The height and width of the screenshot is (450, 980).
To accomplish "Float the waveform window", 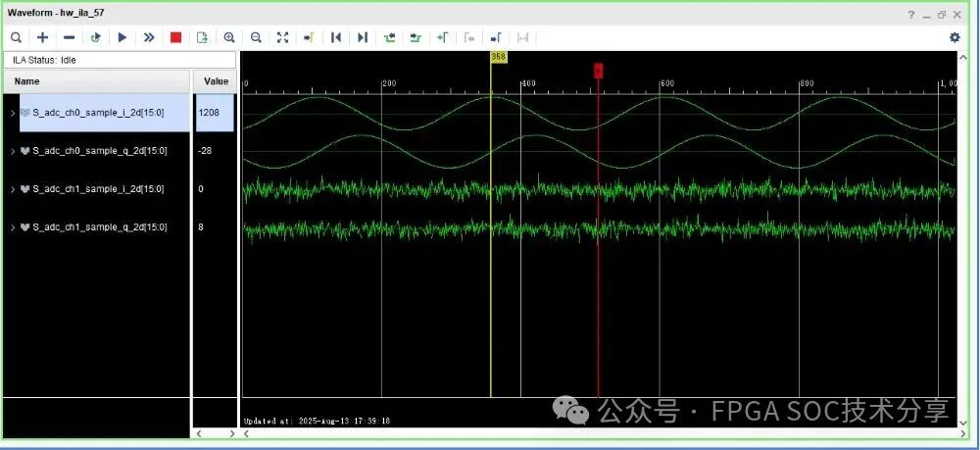I will [x=941, y=15].
